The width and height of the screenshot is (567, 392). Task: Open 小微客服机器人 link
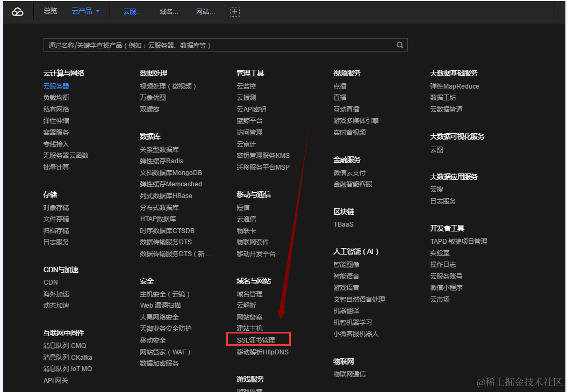(356, 334)
